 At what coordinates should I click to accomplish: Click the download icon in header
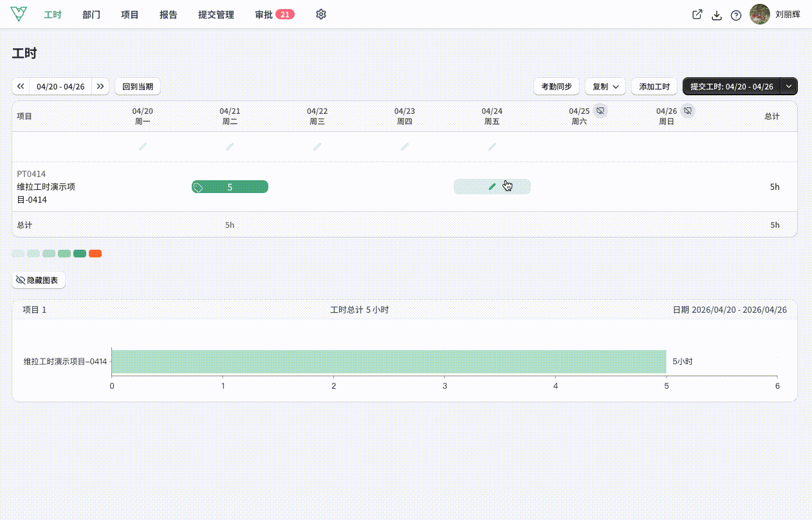click(x=717, y=15)
